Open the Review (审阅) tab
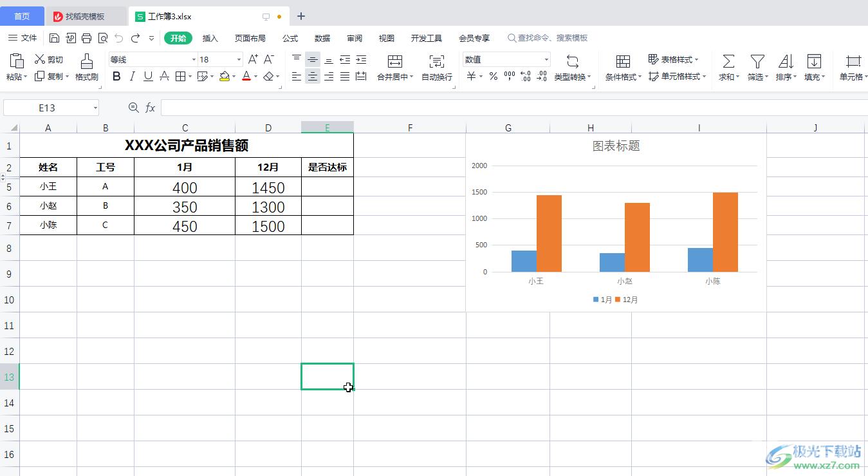This screenshot has height=476, width=868. point(355,38)
